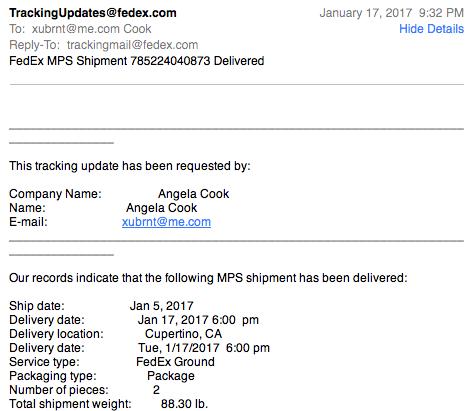Click the Jan 17, 2017 6:00 pm delivery value

coord(198,320)
